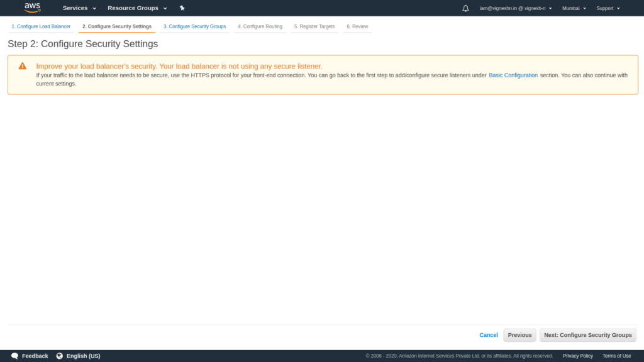Click the globe language icon
This screenshot has height=362, width=644.
[60, 356]
